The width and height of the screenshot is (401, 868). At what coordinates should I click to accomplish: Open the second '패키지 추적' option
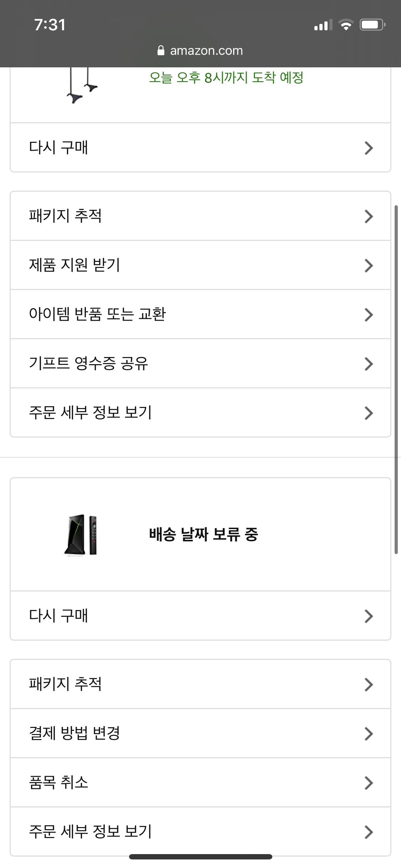pos(200,684)
